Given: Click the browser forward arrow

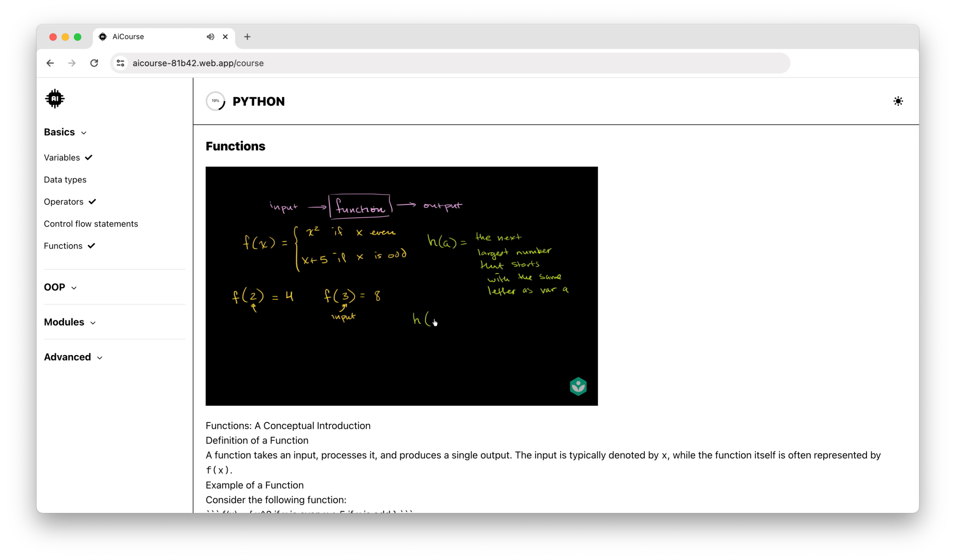Looking at the screenshot, I should tap(72, 63).
